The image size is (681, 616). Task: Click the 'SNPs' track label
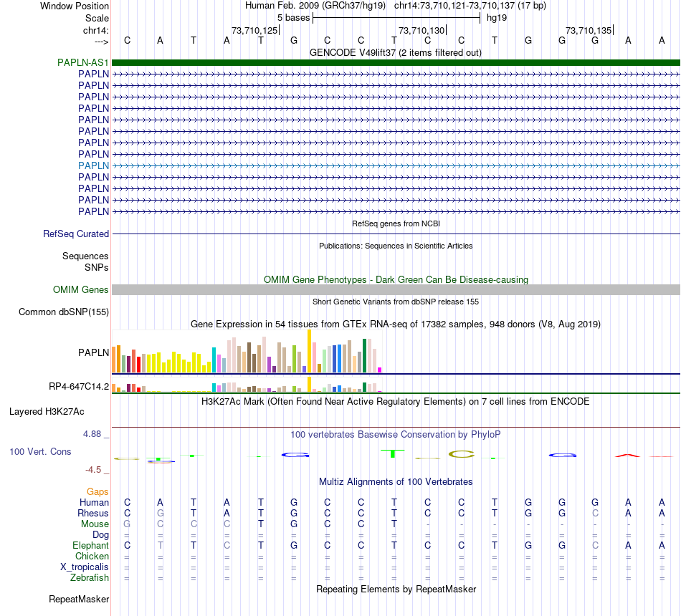[97, 267]
